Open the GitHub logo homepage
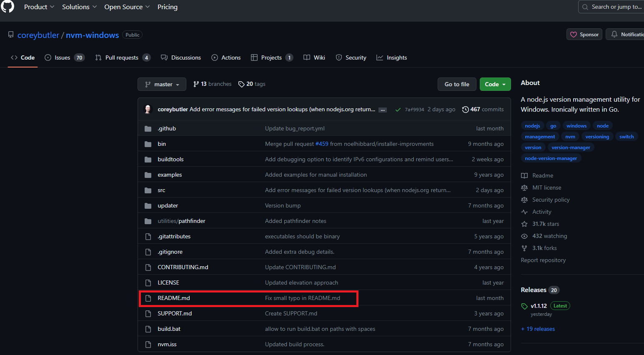The height and width of the screenshot is (355, 644). 8,6
